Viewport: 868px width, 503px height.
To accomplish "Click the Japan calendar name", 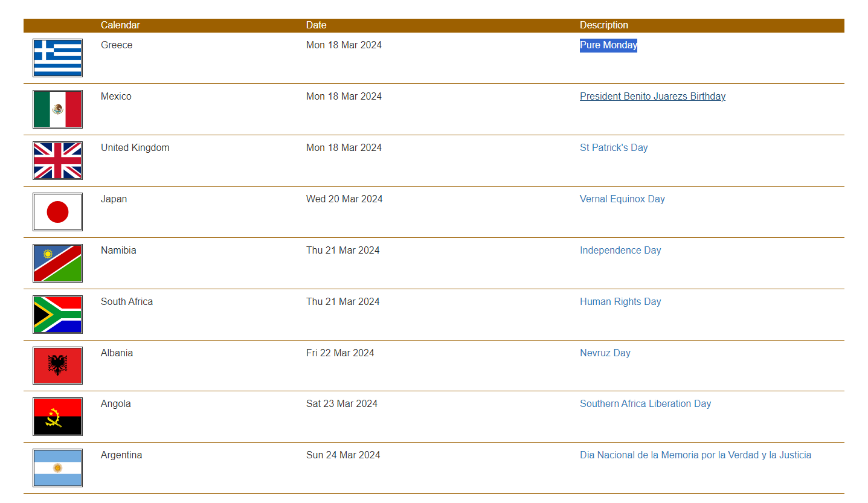I will tap(114, 199).
